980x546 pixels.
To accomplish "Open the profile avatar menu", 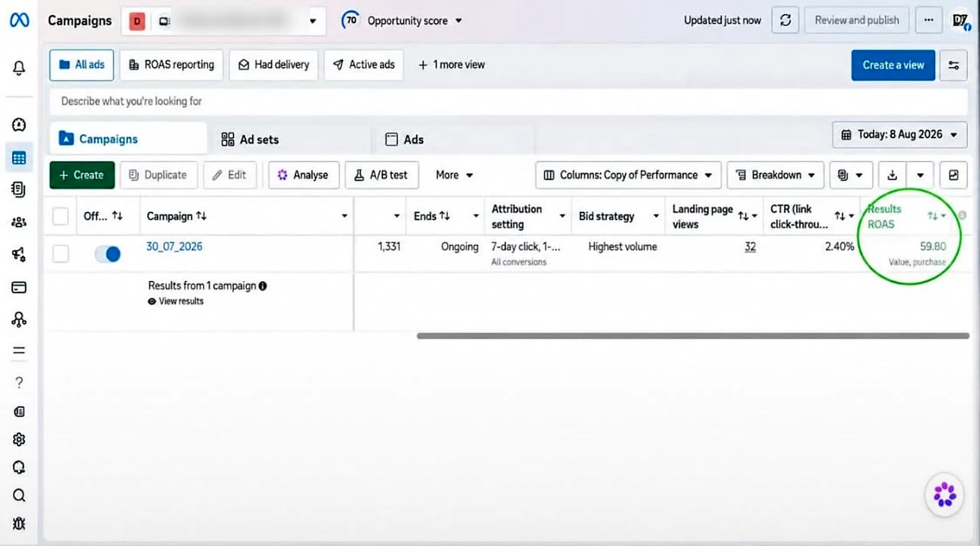I will (x=960, y=21).
